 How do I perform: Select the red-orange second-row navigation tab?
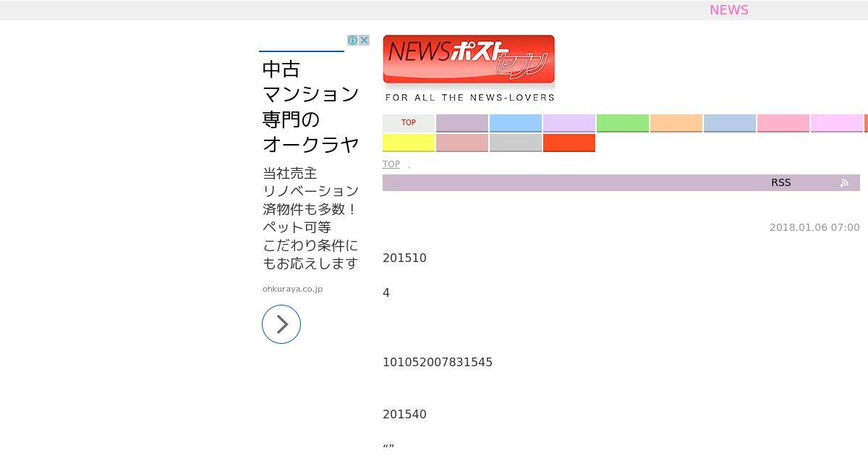569,143
